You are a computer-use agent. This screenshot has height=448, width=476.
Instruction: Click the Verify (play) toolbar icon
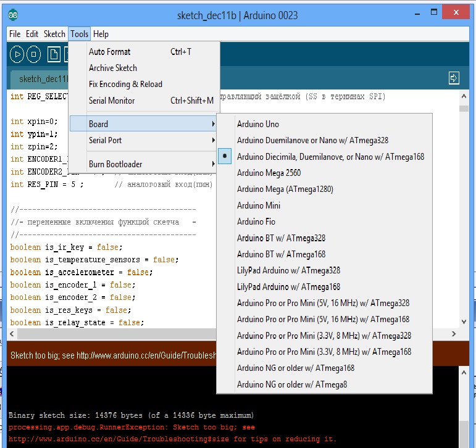(x=17, y=55)
